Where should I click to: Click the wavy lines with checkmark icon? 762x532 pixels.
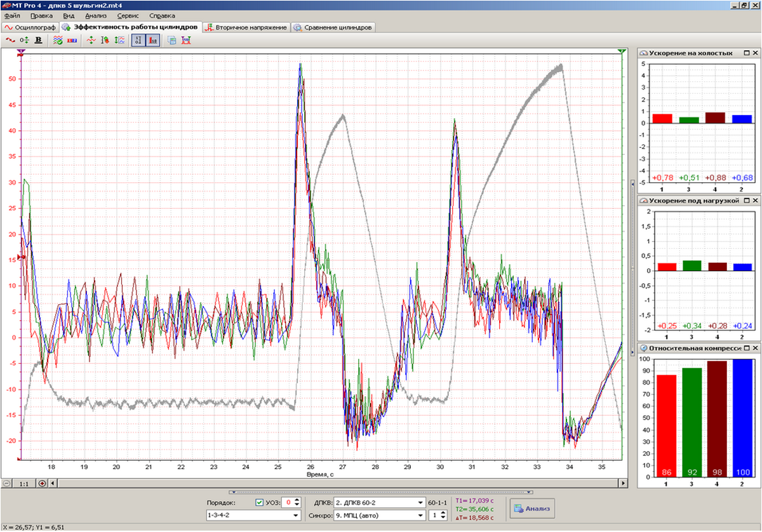tap(58, 40)
